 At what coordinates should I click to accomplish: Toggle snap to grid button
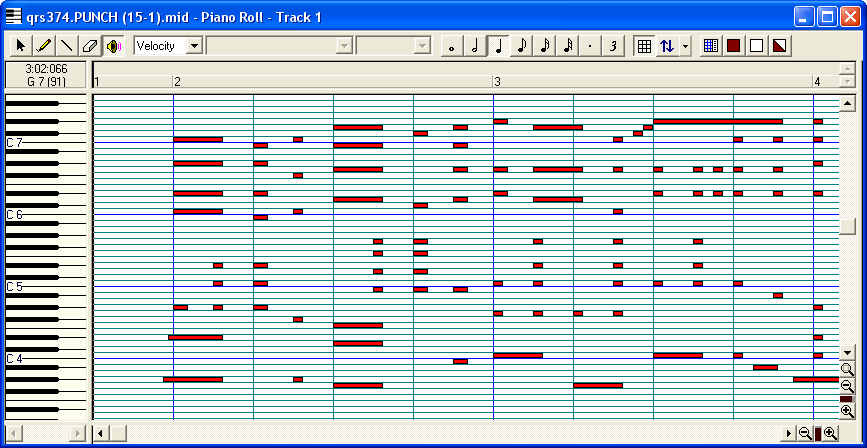644,46
